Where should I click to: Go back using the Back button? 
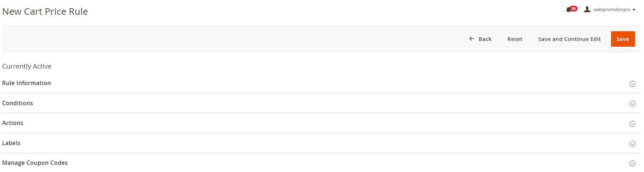[x=480, y=39]
